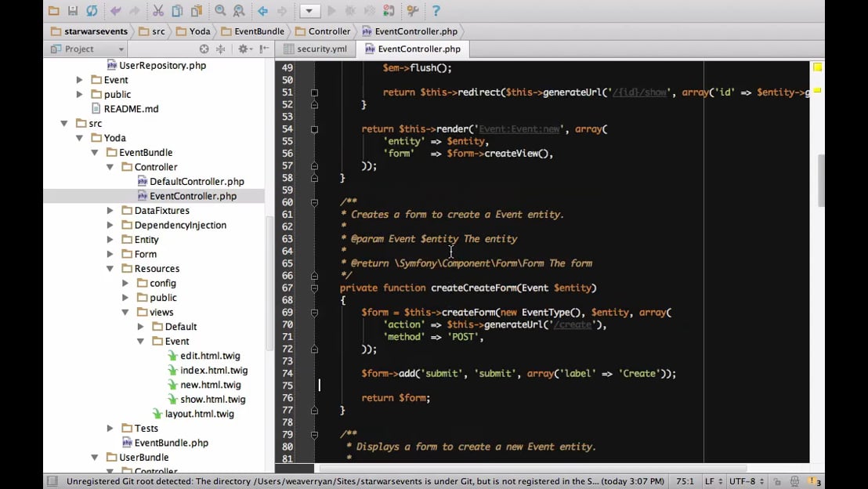
Task: Click the Open folder toolbar icon
Action: click(x=54, y=10)
